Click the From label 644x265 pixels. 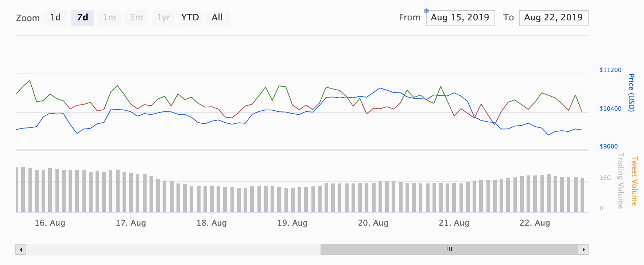410,17
